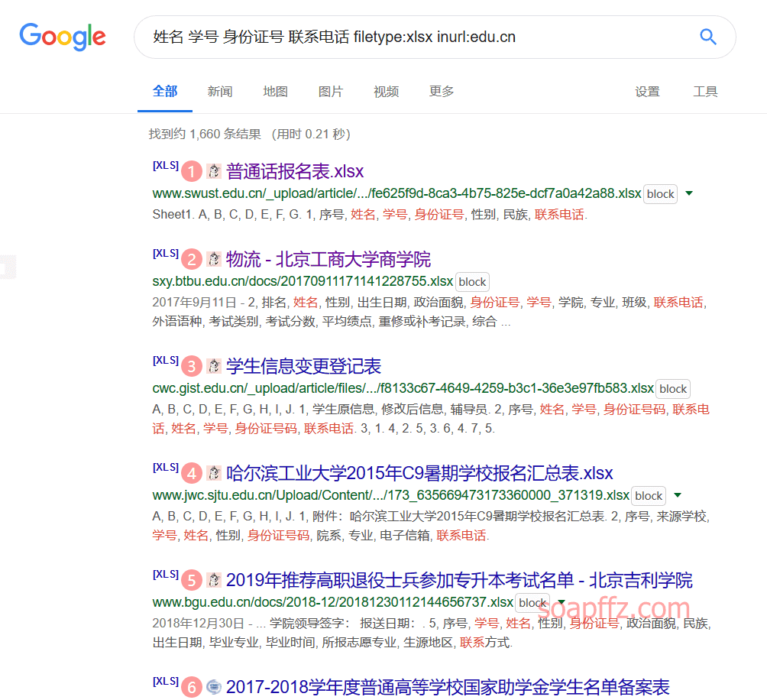This screenshot has height=700, width=767.
Task: Open 普通话报名表.xlsx result
Action: tap(295, 171)
